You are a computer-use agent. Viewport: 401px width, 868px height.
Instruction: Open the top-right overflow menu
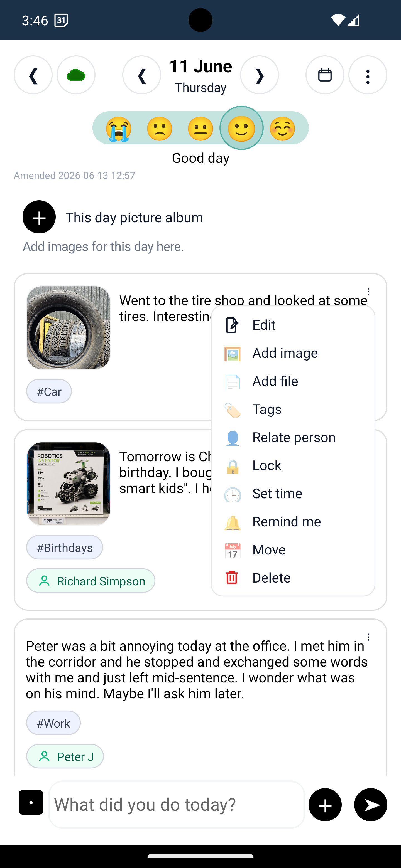pos(368,75)
